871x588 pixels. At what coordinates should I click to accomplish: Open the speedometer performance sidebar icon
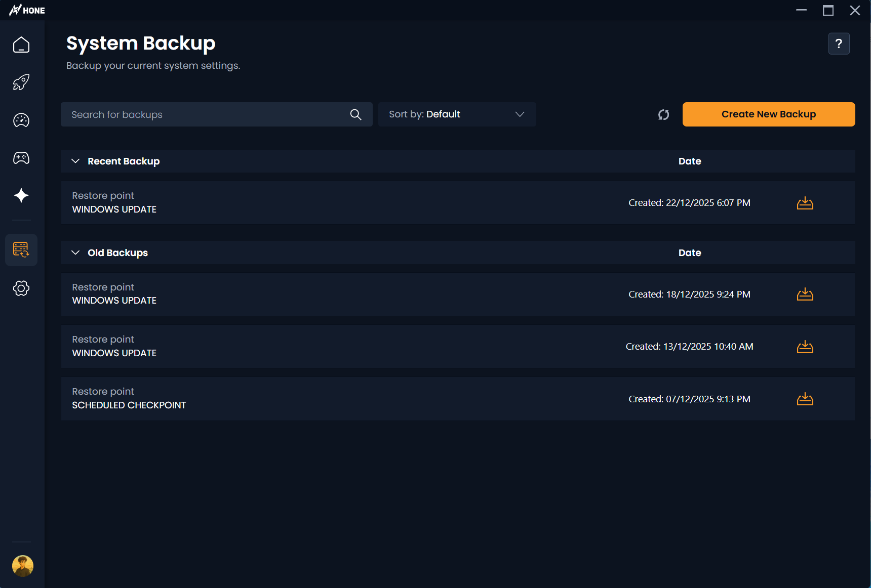pyautogui.click(x=21, y=120)
